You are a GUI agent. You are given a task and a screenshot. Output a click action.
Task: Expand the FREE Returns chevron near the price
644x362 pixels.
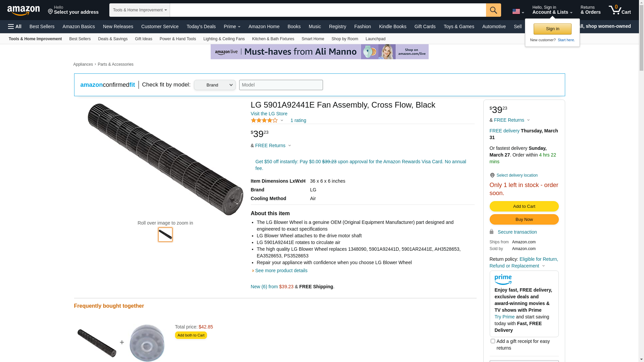(x=289, y=145)
